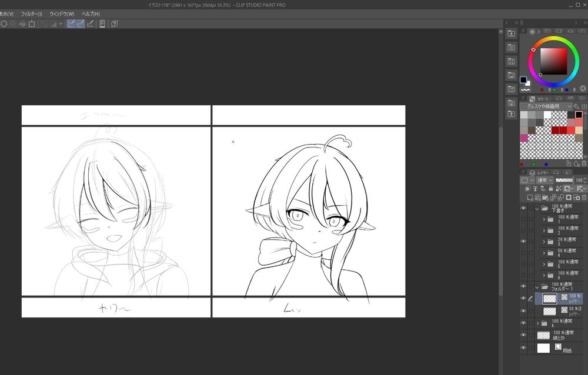Click the new raster layer icon

(x=530, y=197)
